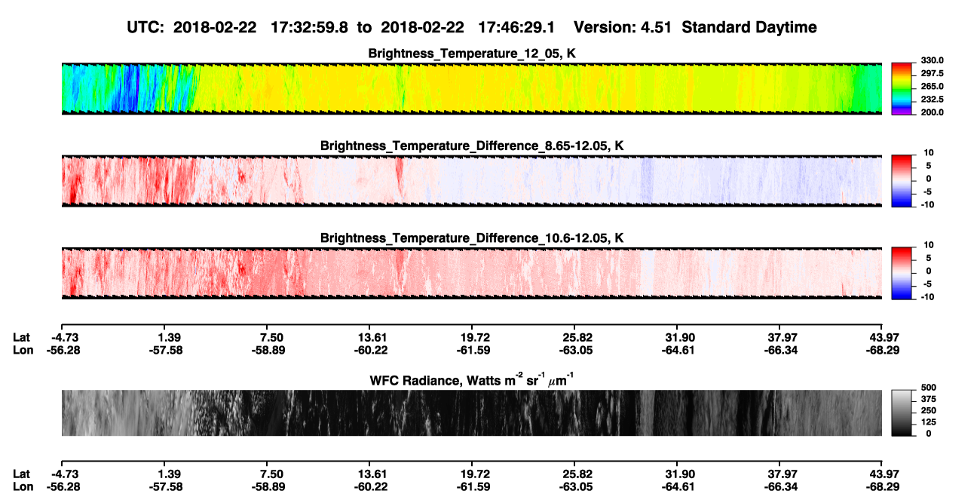Click longitude -61.59 below the WFC Radiance panel
The height and width of the screenshot is (503, 980).
coord(472,487)
